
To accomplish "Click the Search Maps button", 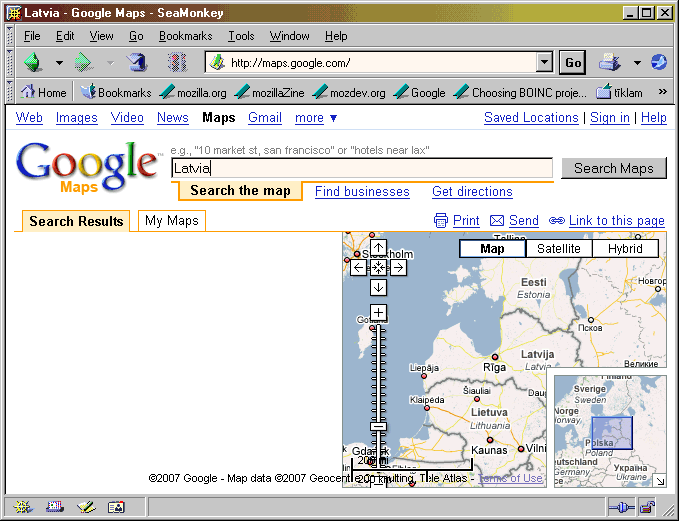I will click(614, 168).
